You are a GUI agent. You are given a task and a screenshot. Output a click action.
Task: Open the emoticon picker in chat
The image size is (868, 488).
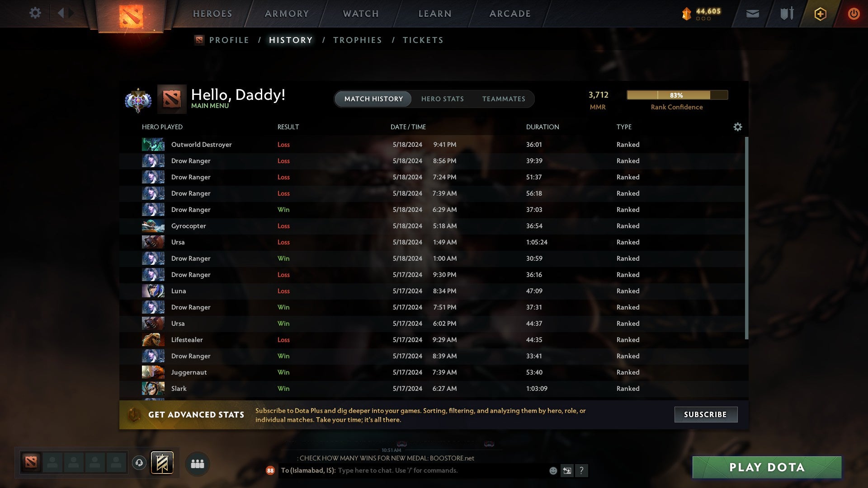click(553, 471)
